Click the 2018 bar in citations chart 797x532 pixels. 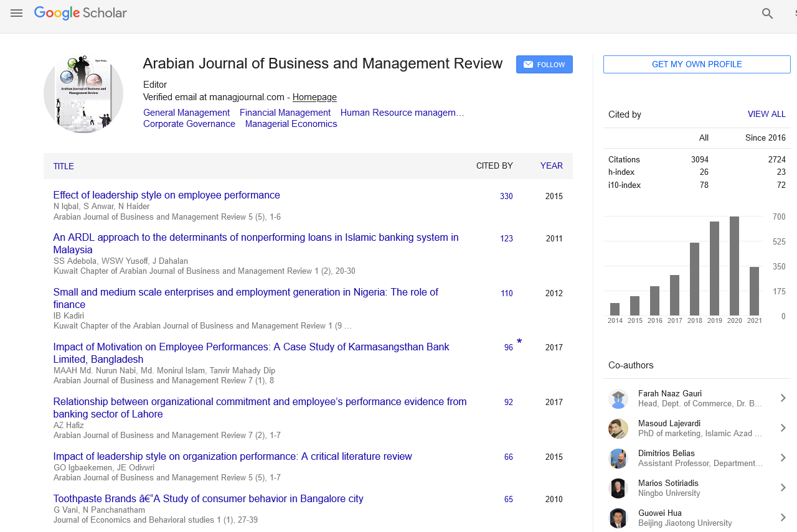click(695, 279)
